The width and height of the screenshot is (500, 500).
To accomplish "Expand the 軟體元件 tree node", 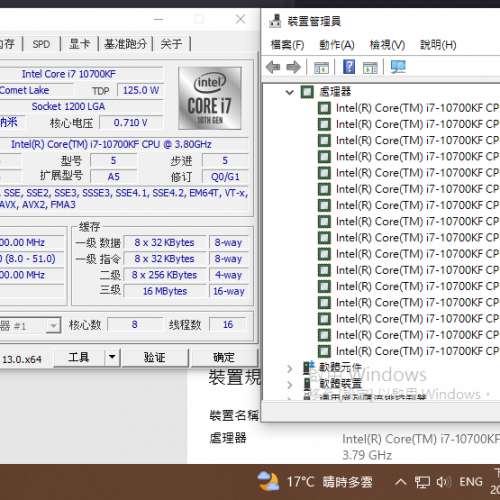I will [290, 368].
